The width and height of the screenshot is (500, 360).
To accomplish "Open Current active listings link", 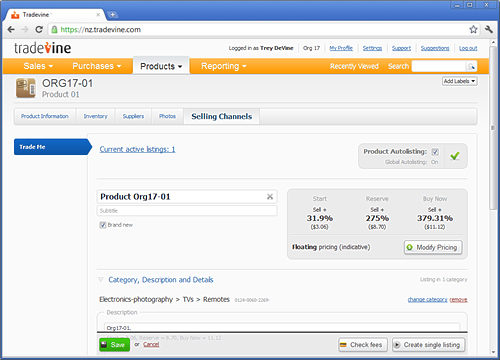I will pos(137,149).
